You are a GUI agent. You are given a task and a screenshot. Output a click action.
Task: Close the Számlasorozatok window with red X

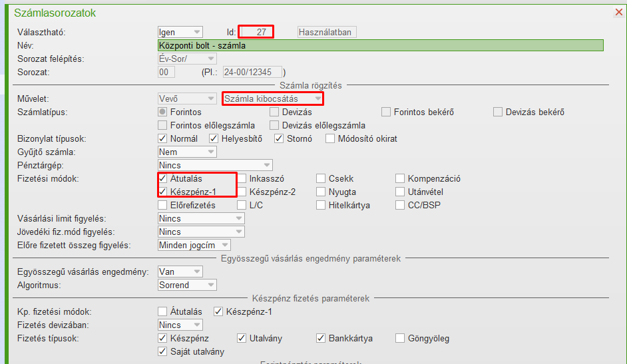618,13
